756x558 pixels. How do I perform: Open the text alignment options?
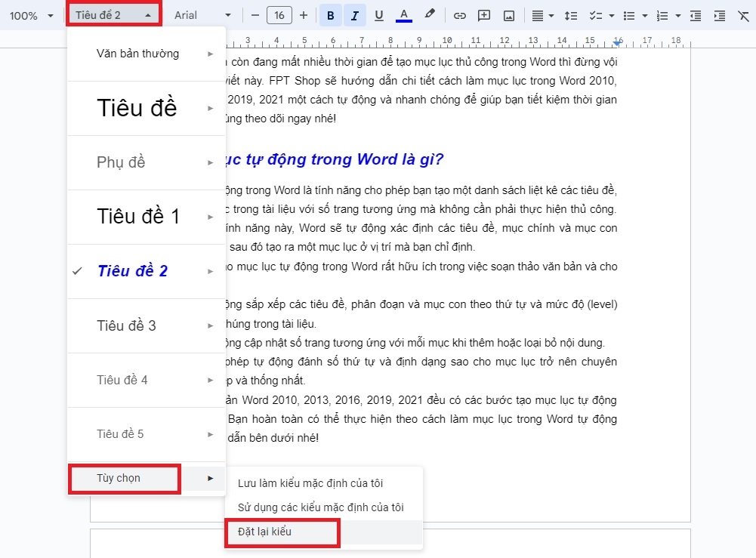coord(537,15)
